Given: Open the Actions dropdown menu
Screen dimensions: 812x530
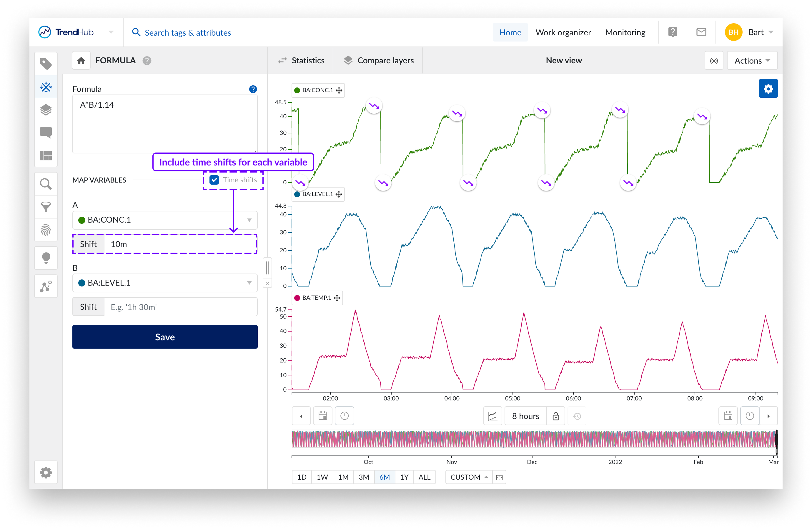Looking at the screenshot, I should (752, 61).
